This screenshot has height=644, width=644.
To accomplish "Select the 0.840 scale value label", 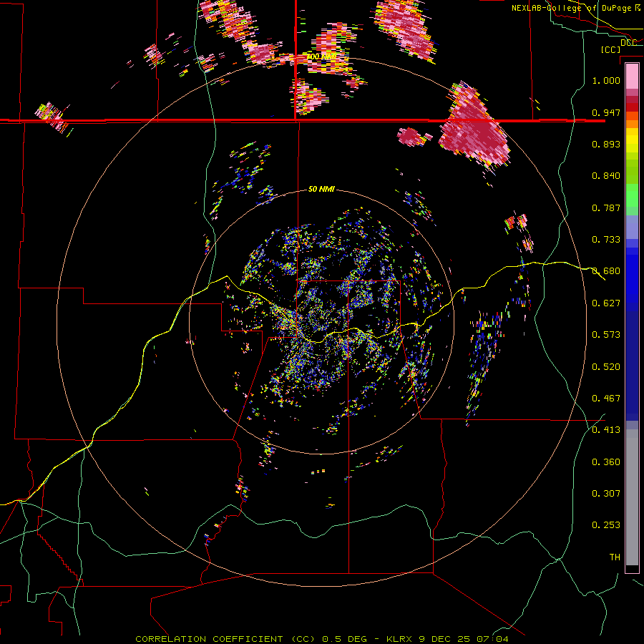I will [606, 176].
